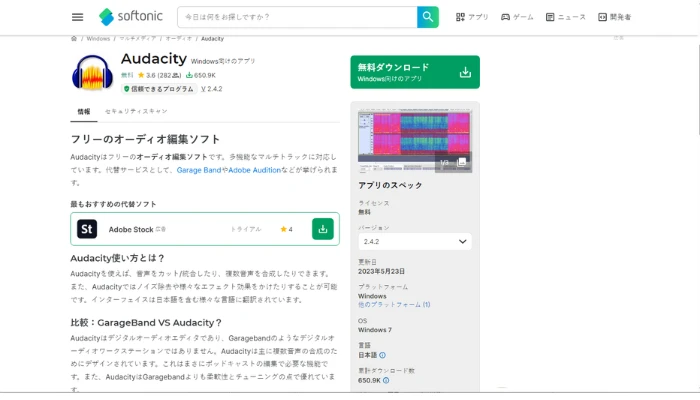Go to マルチメディア breadcrumb link
The height and width of the screenshot is (400, 700).
tap(138, 39)
